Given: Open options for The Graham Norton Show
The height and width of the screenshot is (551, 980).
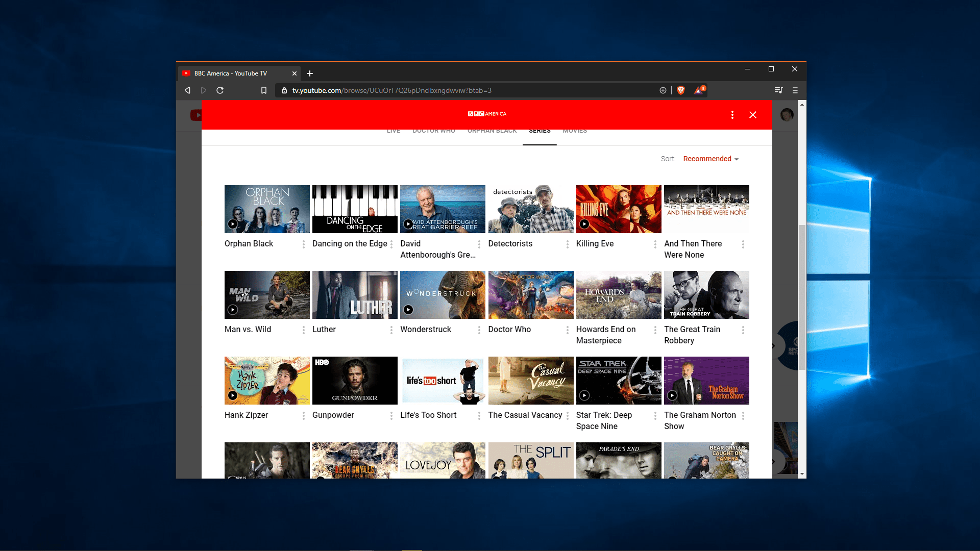Looking at the screenshot, I should [743, 416].
